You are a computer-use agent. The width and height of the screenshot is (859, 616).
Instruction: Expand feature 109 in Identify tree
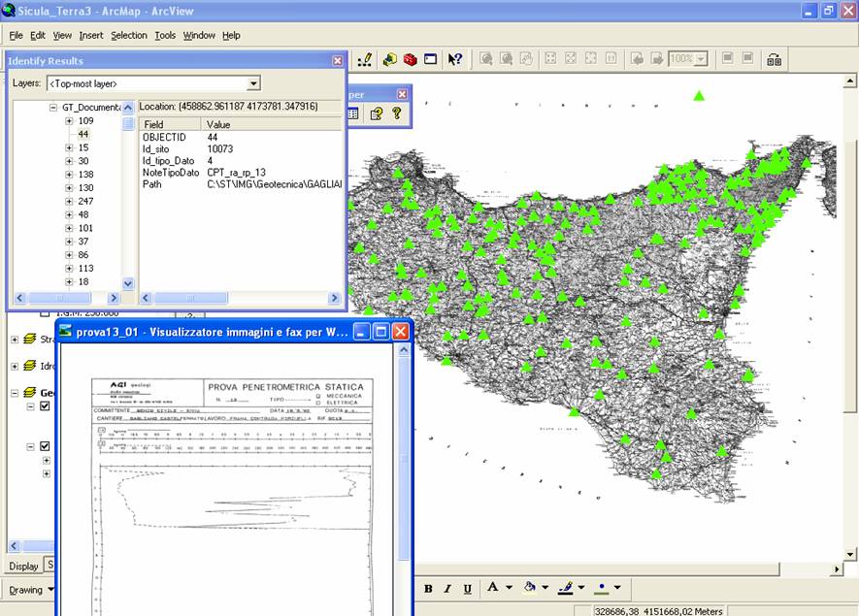pyautogui.click(x=69, y=121)
